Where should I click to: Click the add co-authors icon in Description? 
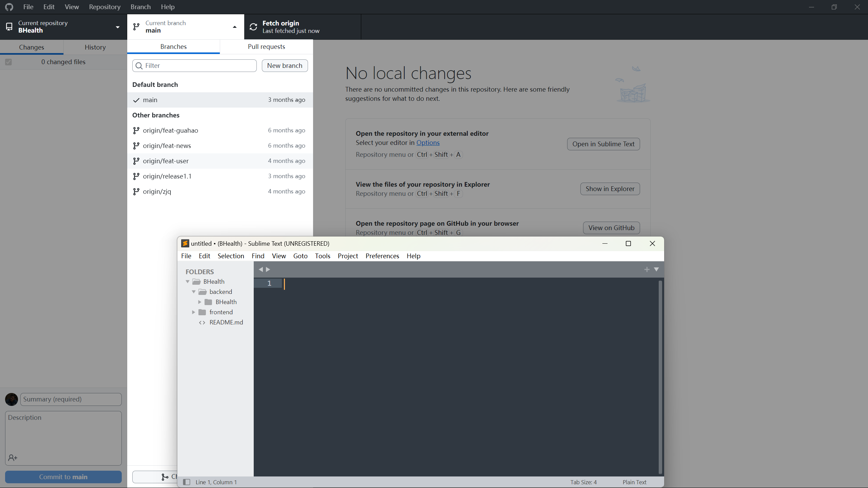pyautogui.click(x=13, y=458)
